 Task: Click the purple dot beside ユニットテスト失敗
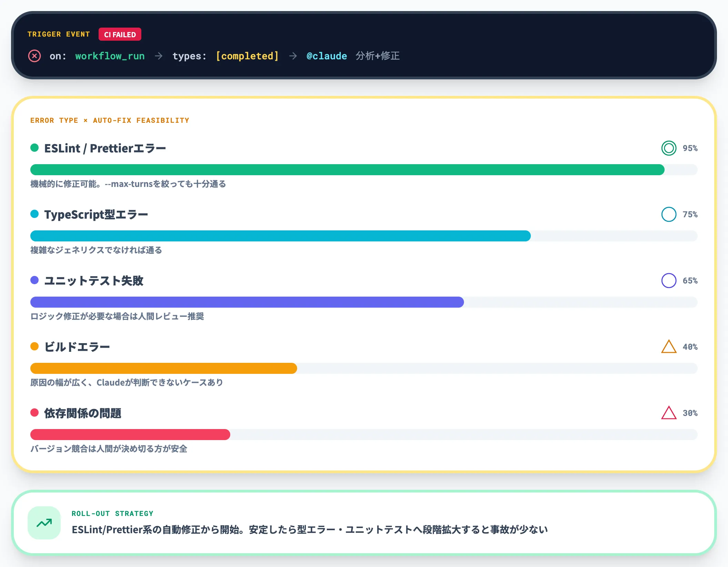tap(34, 280)
